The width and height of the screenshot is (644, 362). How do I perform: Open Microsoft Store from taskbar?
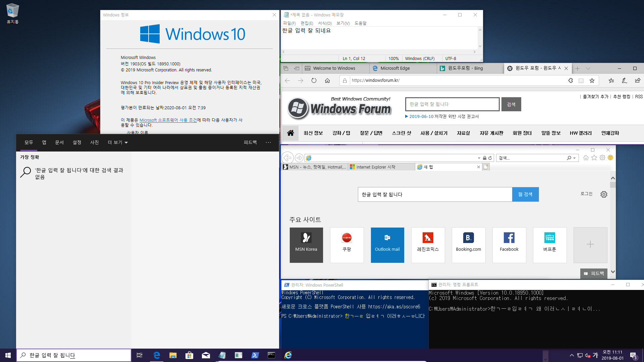[190, 355]
